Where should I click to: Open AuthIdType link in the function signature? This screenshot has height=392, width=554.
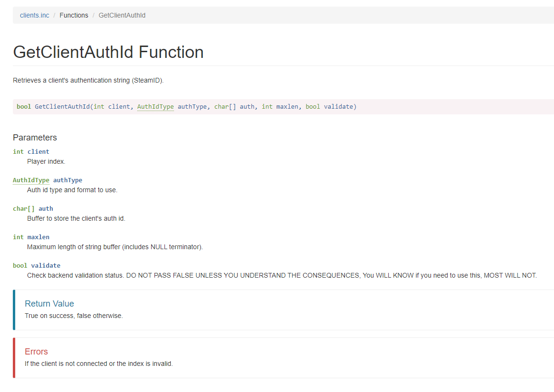pyautogui.click(x=155, y=107)
